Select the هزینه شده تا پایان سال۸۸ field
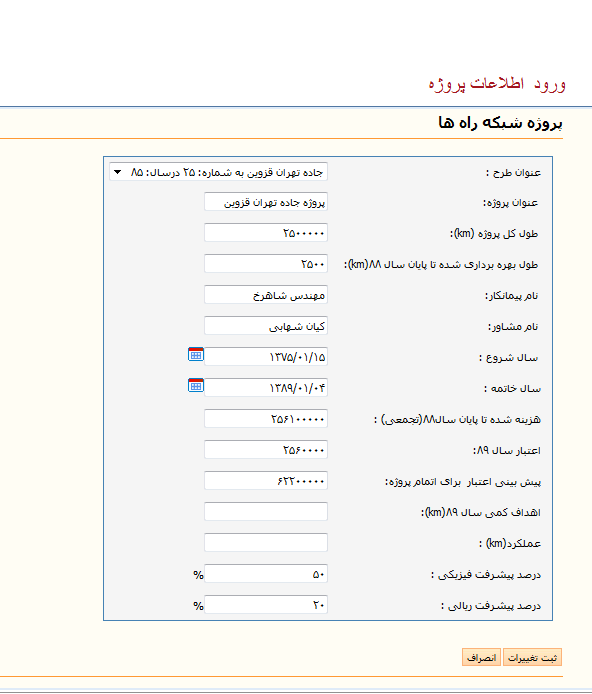Screen dimensions: 592x694 point(266,419)
